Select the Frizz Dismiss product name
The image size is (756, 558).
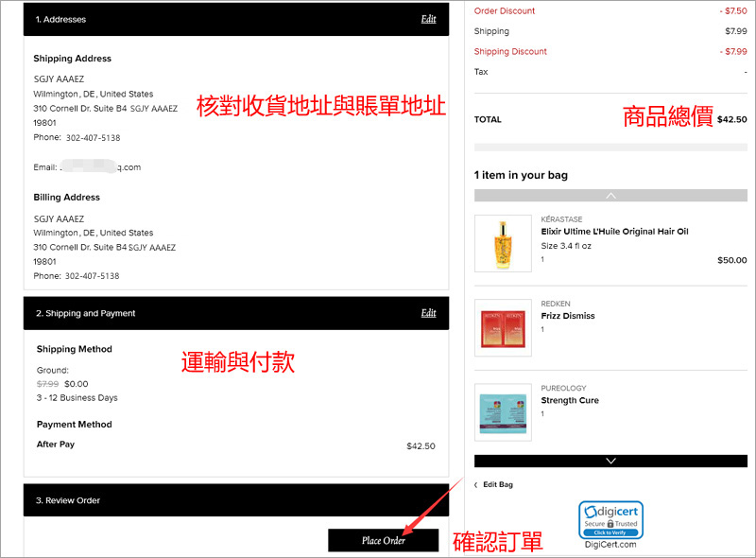[x=568, y=316]
